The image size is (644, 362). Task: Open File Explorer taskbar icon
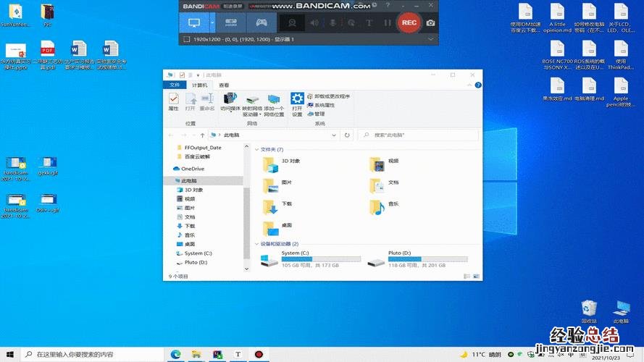[x=196, y=354]
